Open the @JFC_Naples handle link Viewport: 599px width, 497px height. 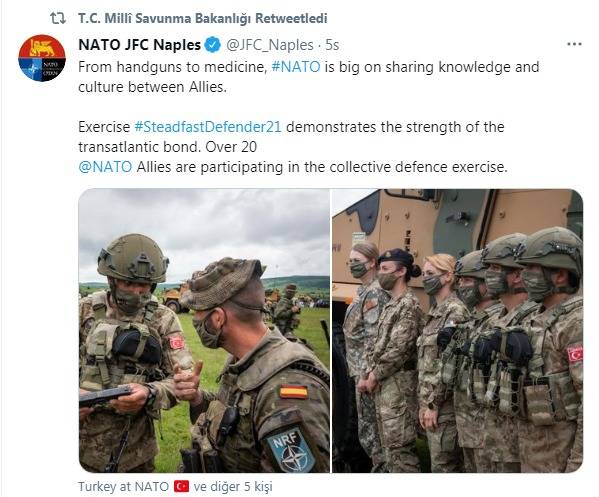pyautogui.click(x=270, y=45)
